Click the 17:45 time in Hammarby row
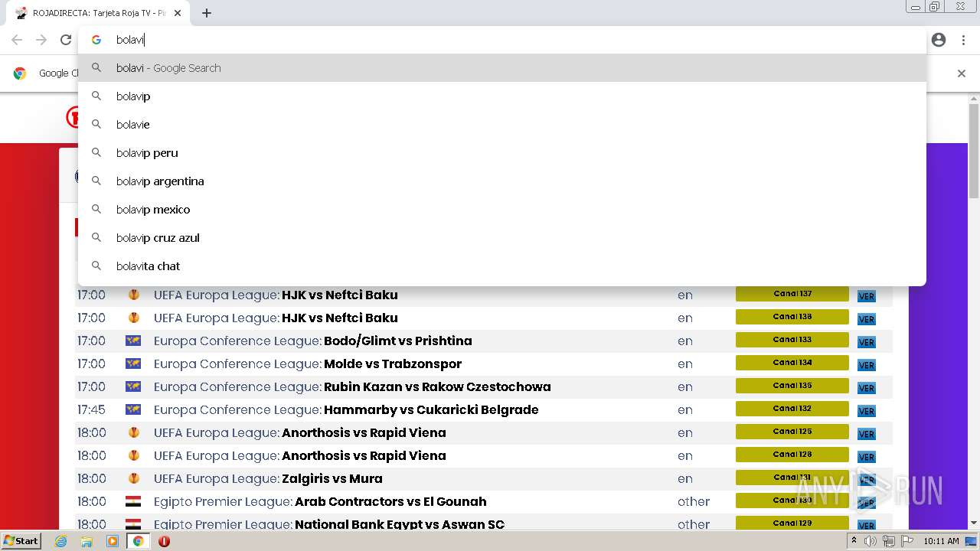980x551 pixels. [91, 409]
